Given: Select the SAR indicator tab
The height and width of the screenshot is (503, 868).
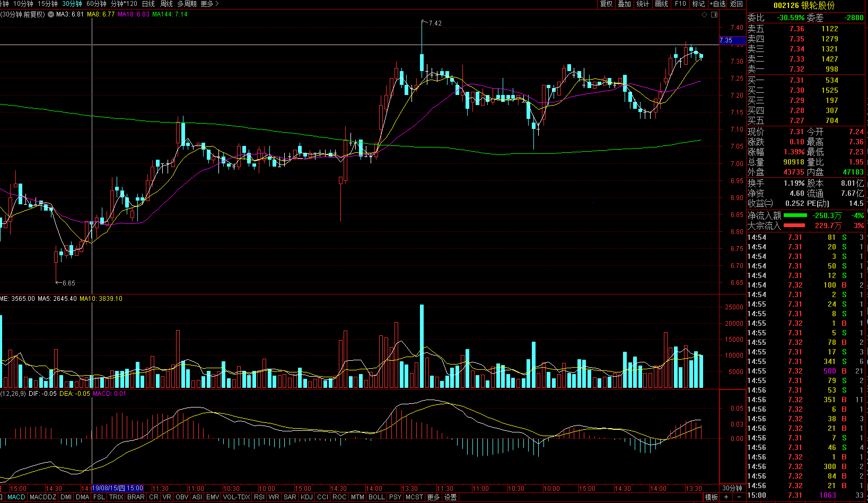Looking at the screenshot, I should [x=290, y=497].
